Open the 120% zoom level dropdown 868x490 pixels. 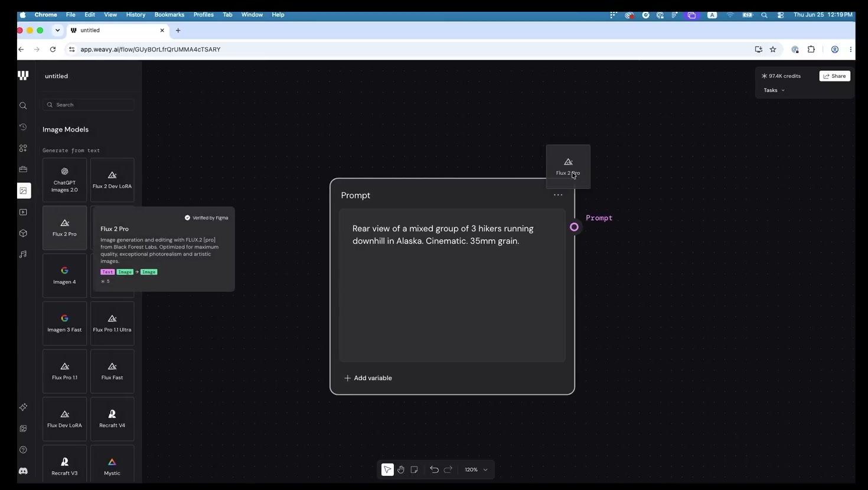pyautogui.click(x=477, y=469)
